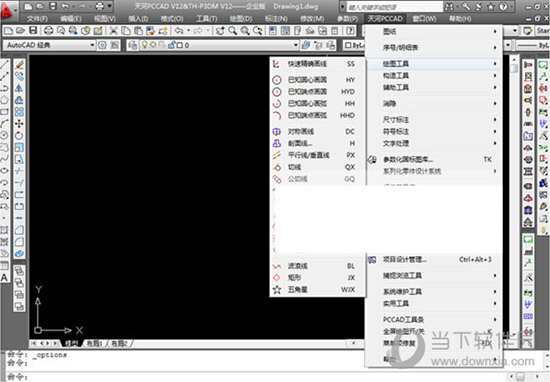Image resolution: width=550 pixels, height=382 pixels.
Task: Open the layer list dropdown arrow
Action: [295, 45]
